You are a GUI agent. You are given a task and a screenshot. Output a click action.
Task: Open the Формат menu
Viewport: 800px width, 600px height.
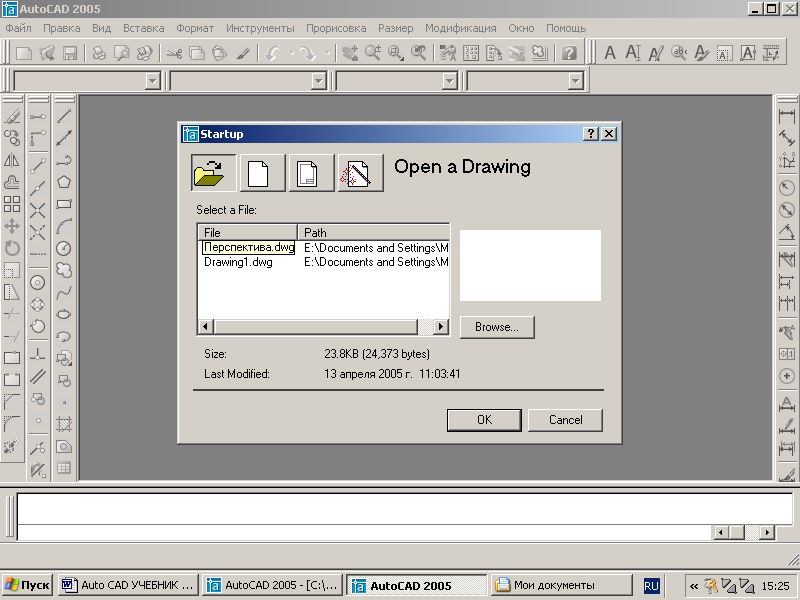(x=195, y=28)
